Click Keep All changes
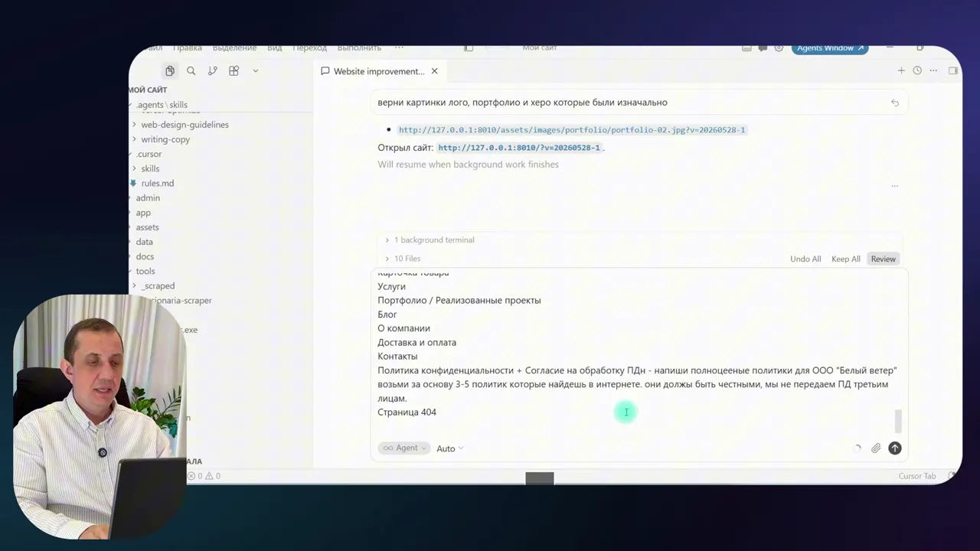The image size is (980, 551). click(x=846, y=259)
